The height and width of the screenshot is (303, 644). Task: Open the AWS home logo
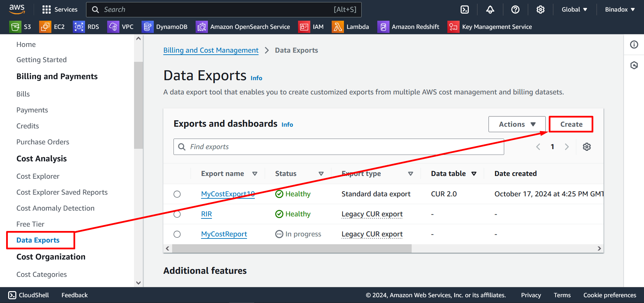17,9
